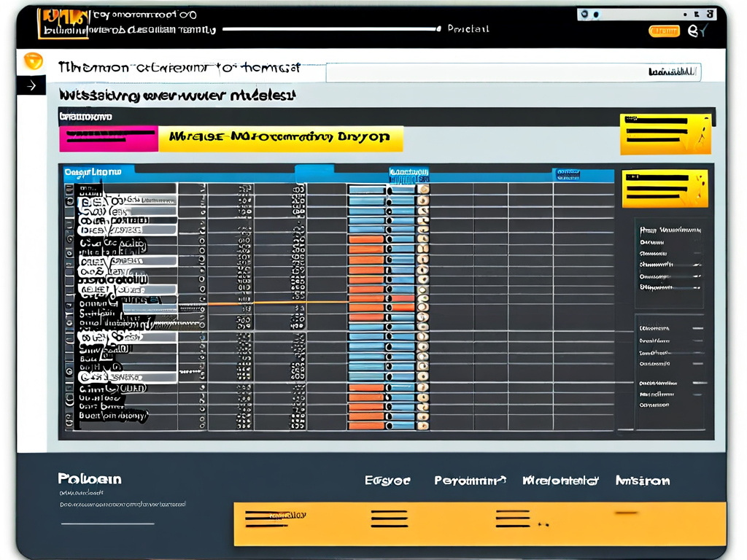
Task: Open the middle footer menu item
Action: point(470,481)
